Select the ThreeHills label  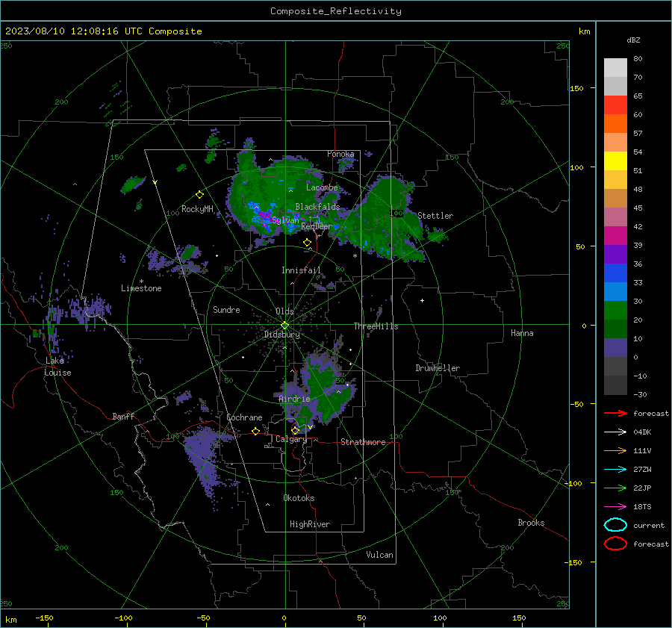(x=376, y=326)
